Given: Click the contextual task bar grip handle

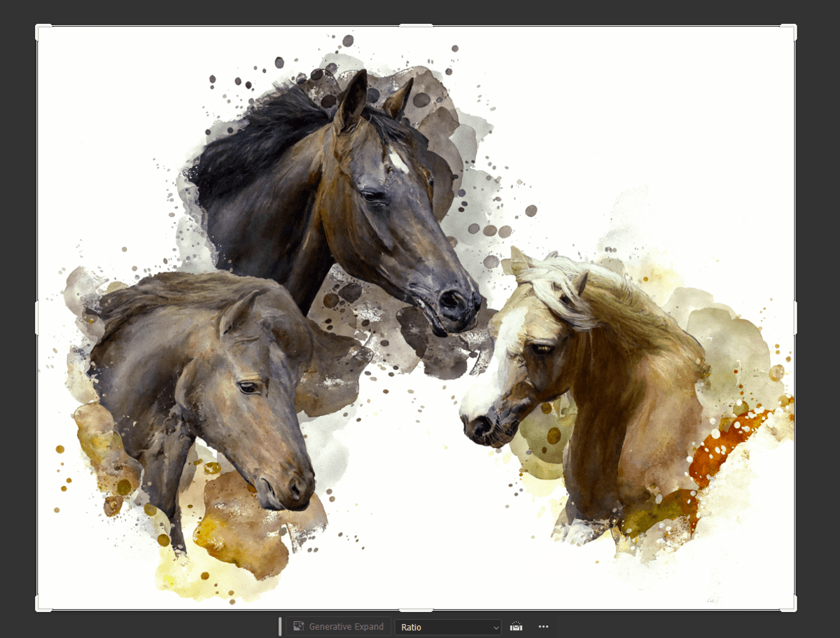Looking at the screenshot, I should [280, 627].
